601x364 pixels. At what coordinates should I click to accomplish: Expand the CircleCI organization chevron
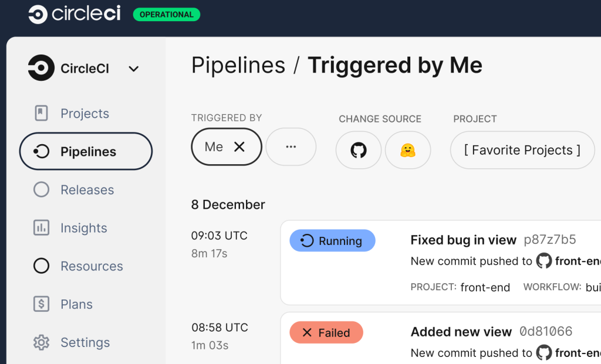(134, 69)
